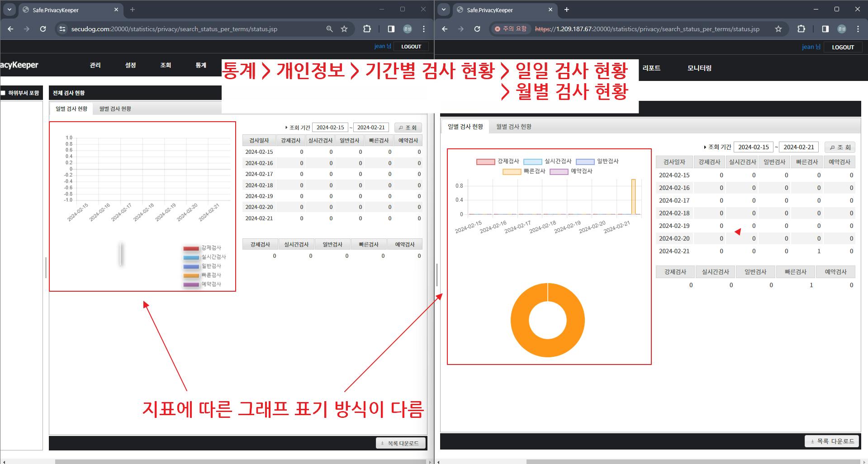The width and height of the screenshot is (868, 464).
Task: Select 2024-02-21 row date in right table
Action: click(x=674, y=251)
